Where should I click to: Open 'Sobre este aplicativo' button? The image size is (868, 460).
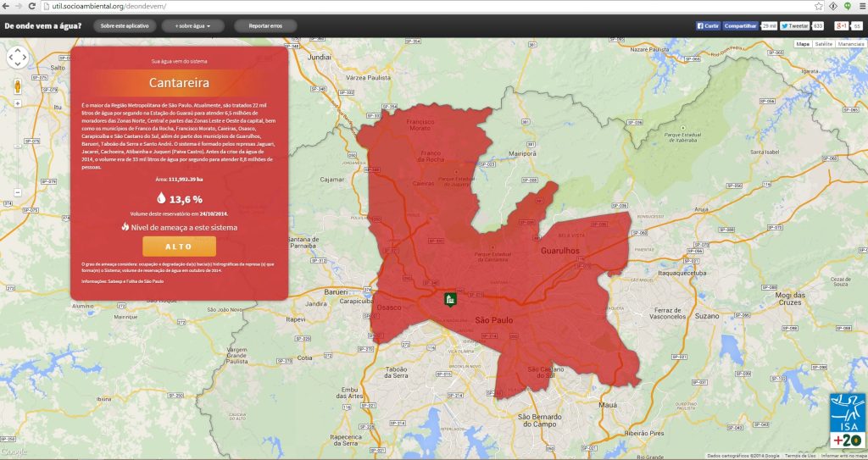click(125, 26)
